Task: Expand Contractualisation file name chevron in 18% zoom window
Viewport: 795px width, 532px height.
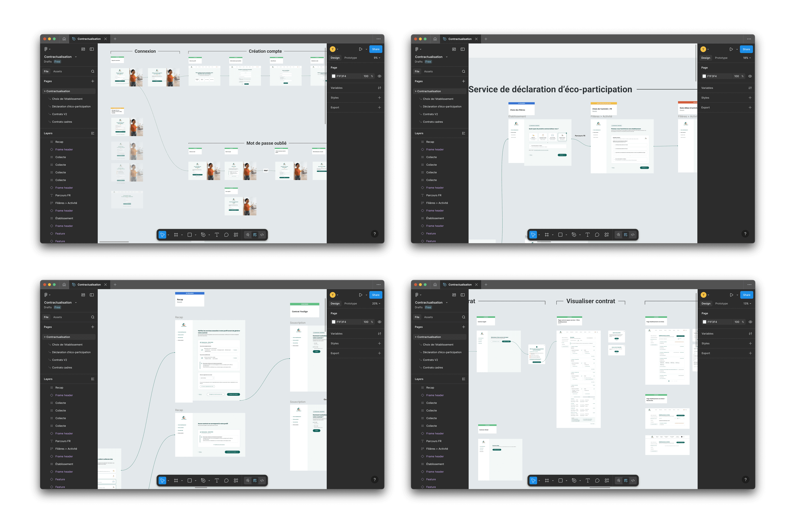Action: [x=447, y=57]
